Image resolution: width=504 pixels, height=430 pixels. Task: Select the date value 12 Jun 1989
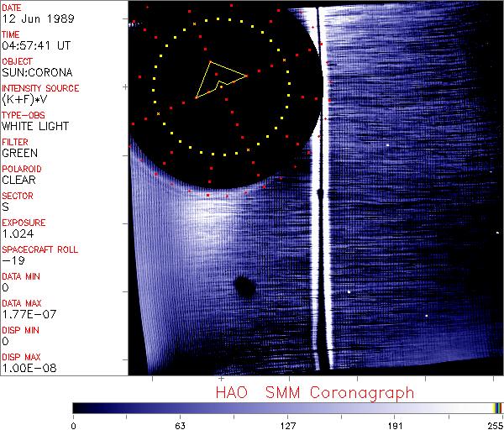click(x=31, y=19)
